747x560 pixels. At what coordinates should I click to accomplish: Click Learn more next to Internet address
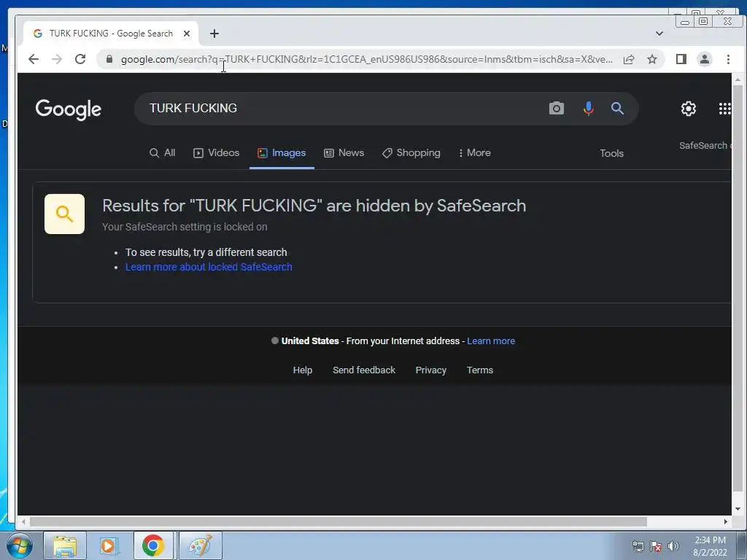[x=491, y=341]
